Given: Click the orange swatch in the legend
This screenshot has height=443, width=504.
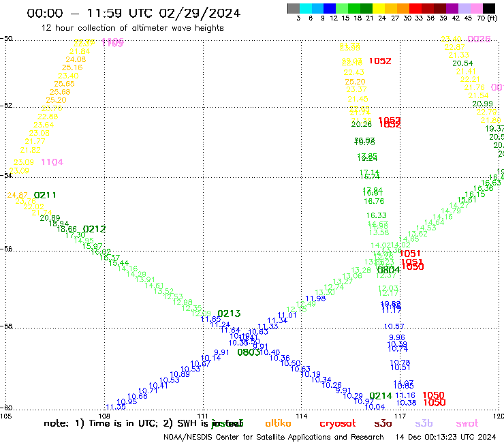Looking at the screenshot, I should [403, 8].
